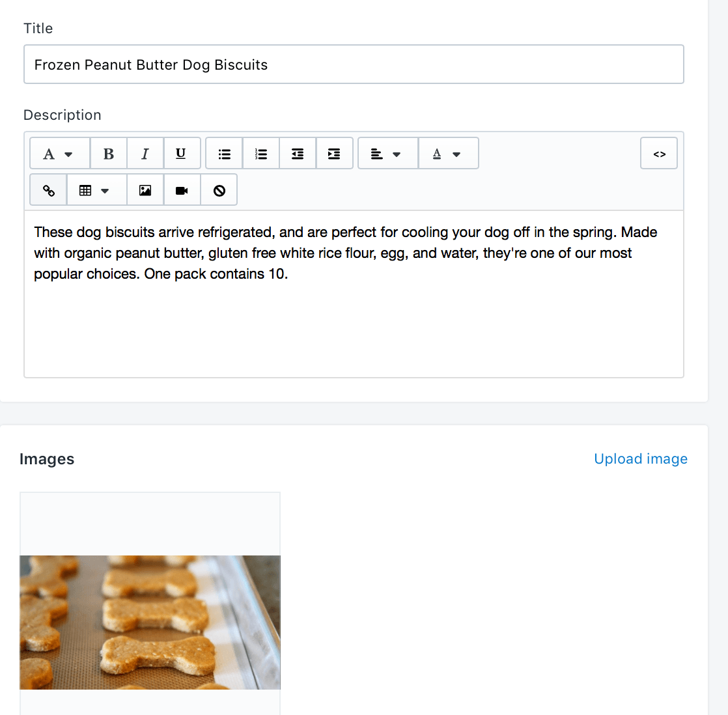Insert a video into the description

(x=182, y=190)
